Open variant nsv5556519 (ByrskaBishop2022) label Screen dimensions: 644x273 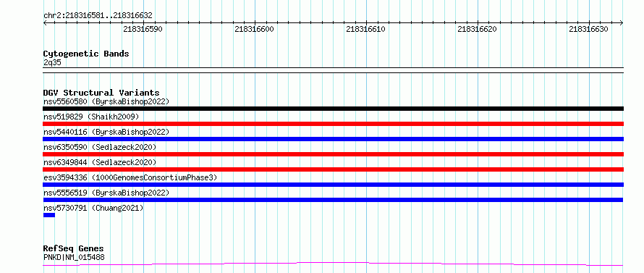click(106, 193)
